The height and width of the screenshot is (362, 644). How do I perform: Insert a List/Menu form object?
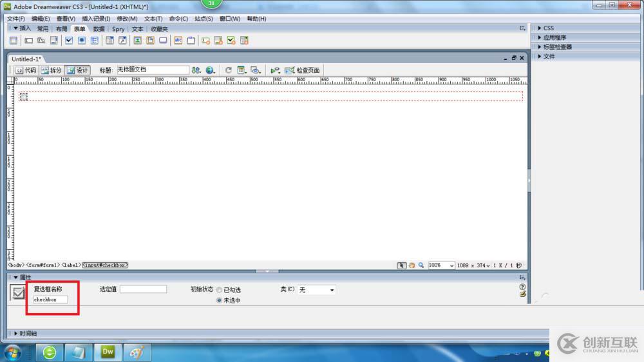coord(109,41)
